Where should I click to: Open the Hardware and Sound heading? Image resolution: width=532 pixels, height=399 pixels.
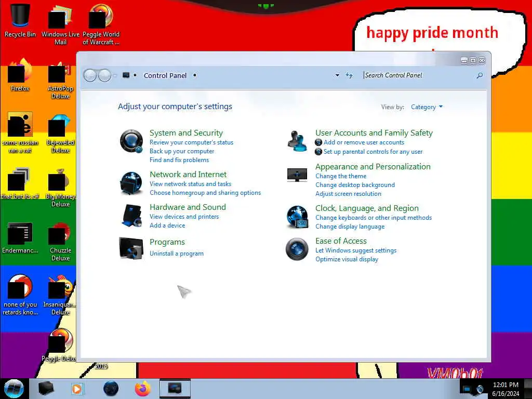pos(188,207)
